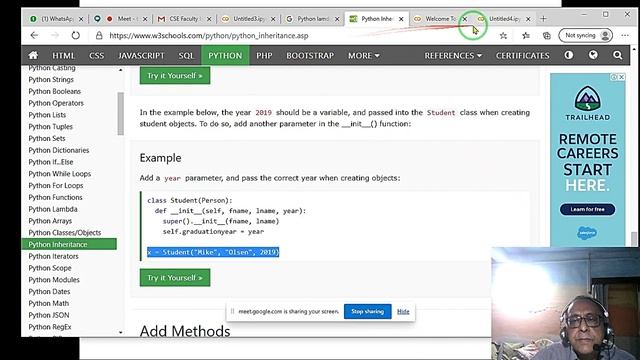The width and height of the screenshot is (640, 360).
Task: Open Python Dictionaries in sidebar
Action: [x=59, y=150]
